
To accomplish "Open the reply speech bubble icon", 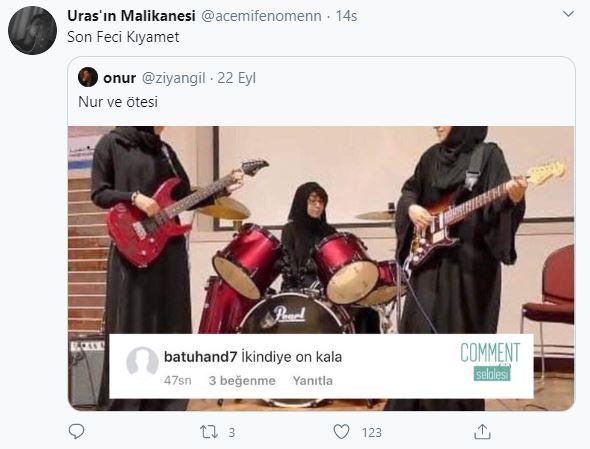I will 76,431.
